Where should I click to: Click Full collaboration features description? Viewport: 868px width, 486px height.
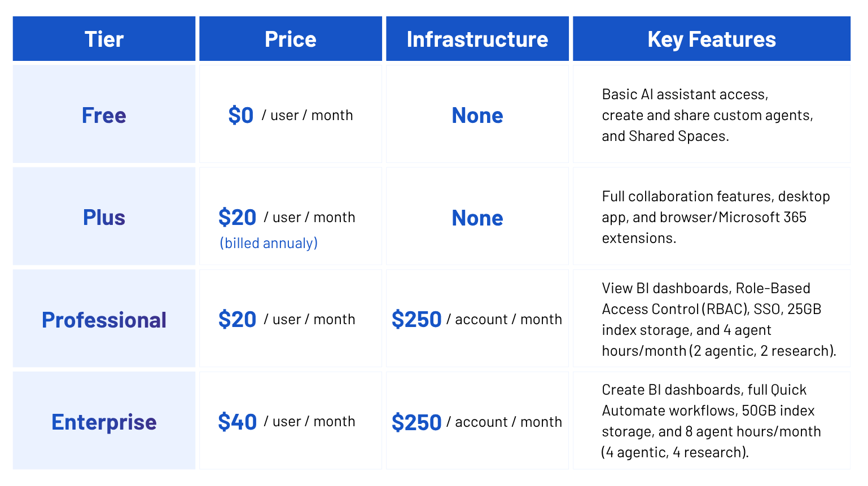pos(716,217)
